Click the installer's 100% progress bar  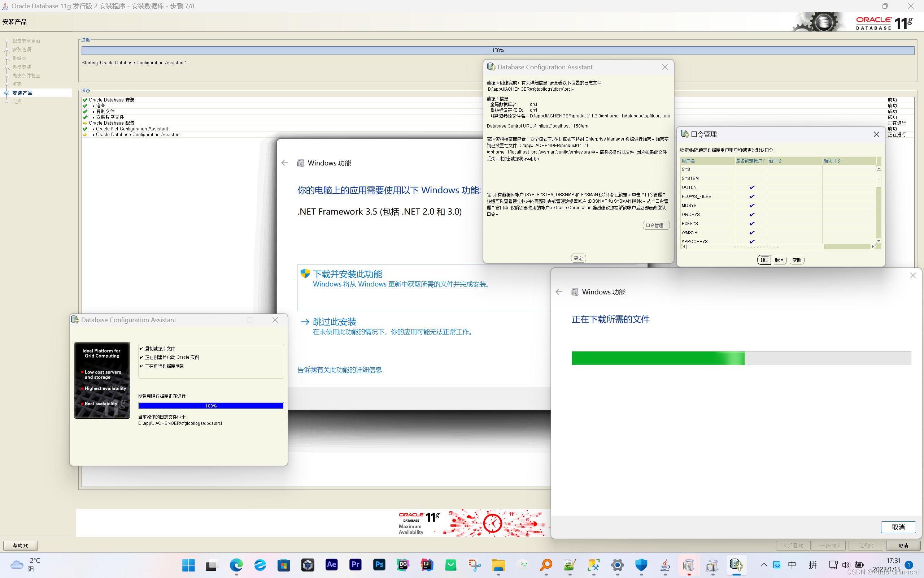(x=498, y=51)
